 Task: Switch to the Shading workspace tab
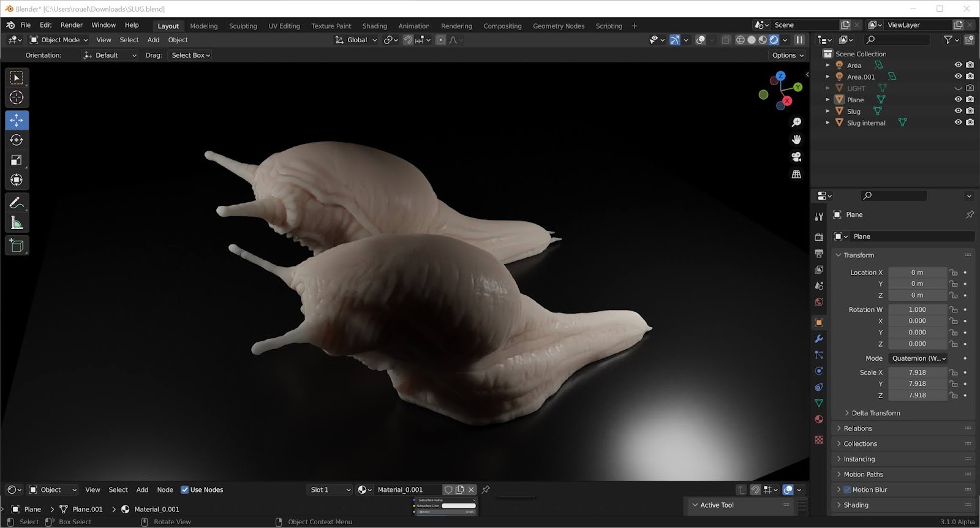(374, 26)
